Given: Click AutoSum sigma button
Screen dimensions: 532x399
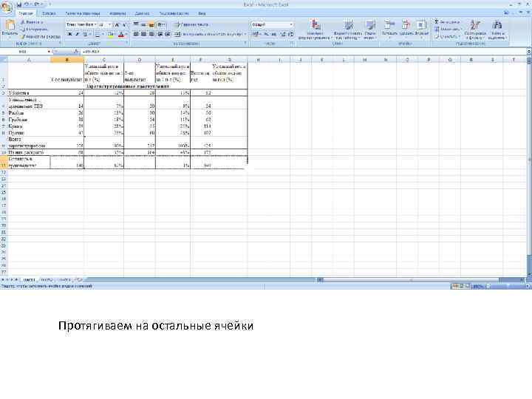Looking at the screenshot, I should (x=437, y=22).
